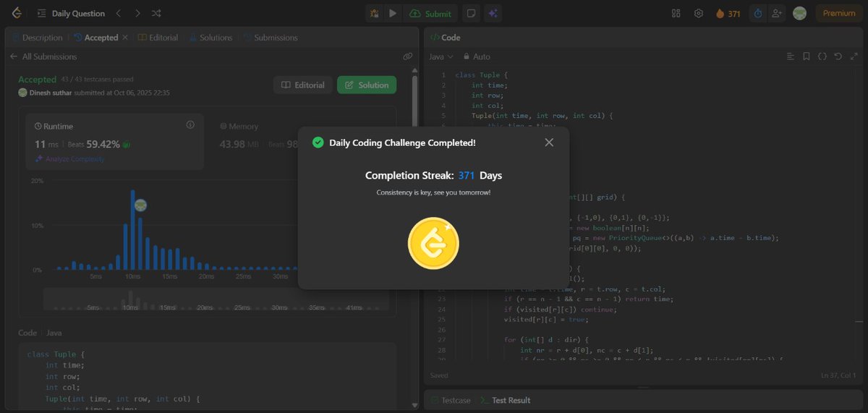Click the 371 streak number in dialog
Screen dimensions: 868x413
pos(467,175)
